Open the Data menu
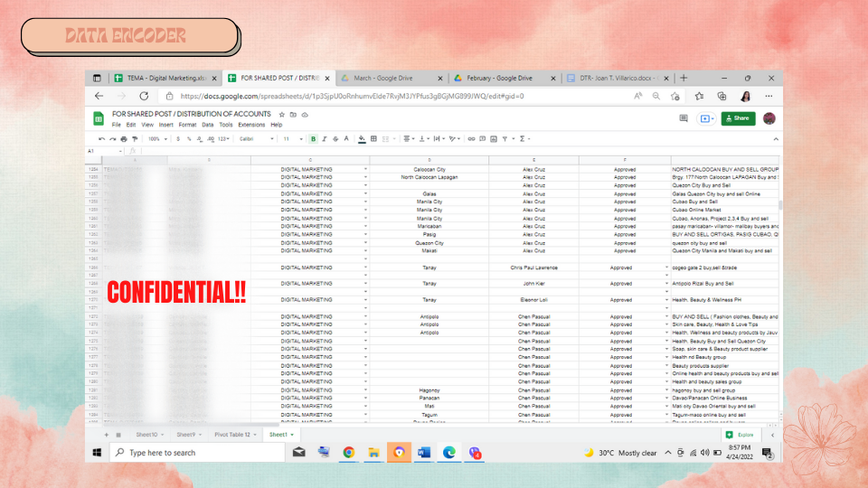The width and height of the screenshot is (868, 488). 208,125
